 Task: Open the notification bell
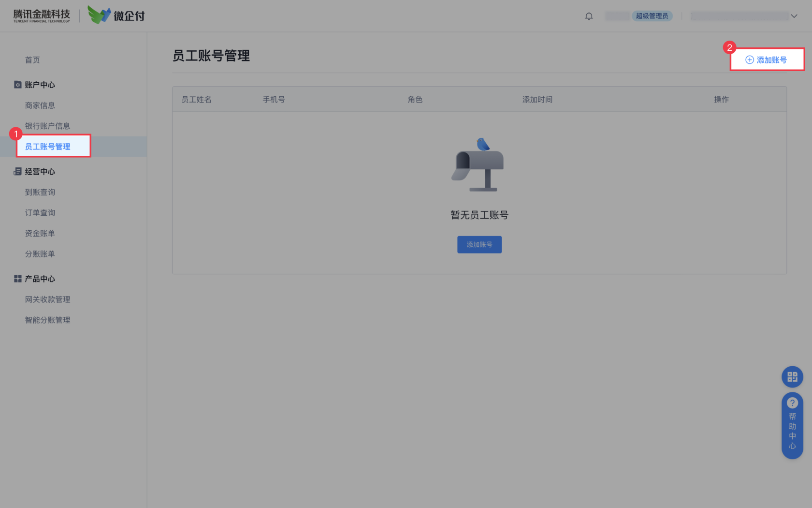(x=589, y=16)
